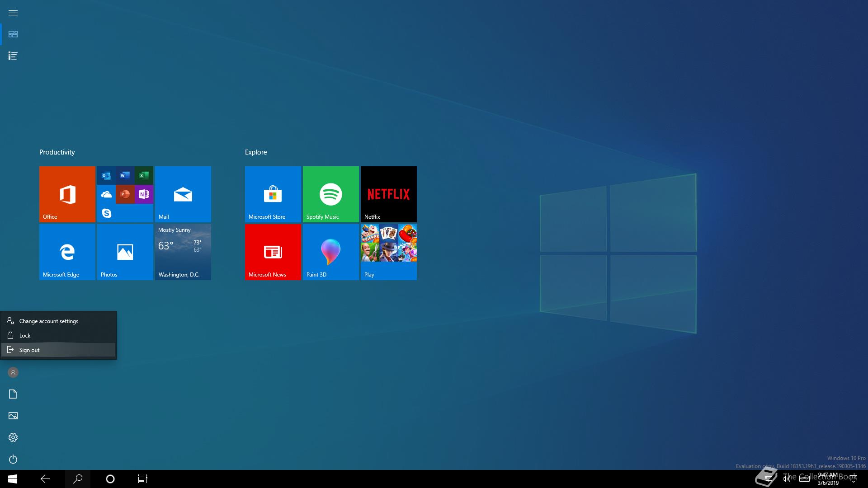
Task: Expand the Start hamburger menu
Action: point(13,13)
